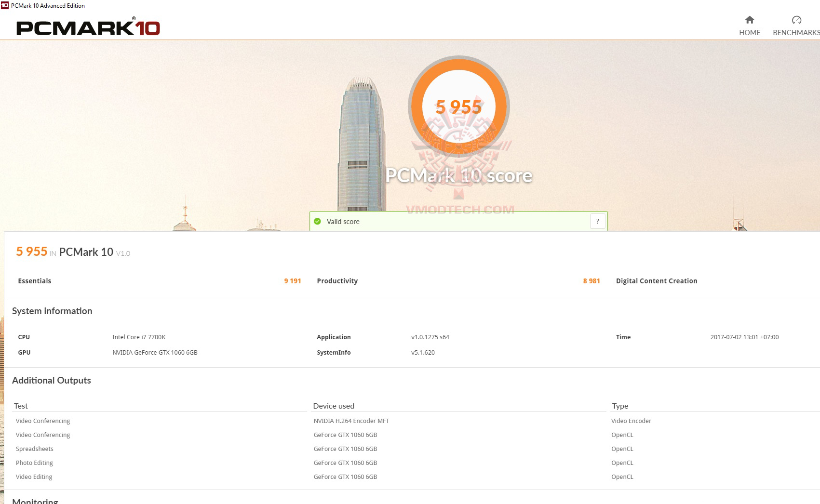Click the Device used column header

click(334, 406)
